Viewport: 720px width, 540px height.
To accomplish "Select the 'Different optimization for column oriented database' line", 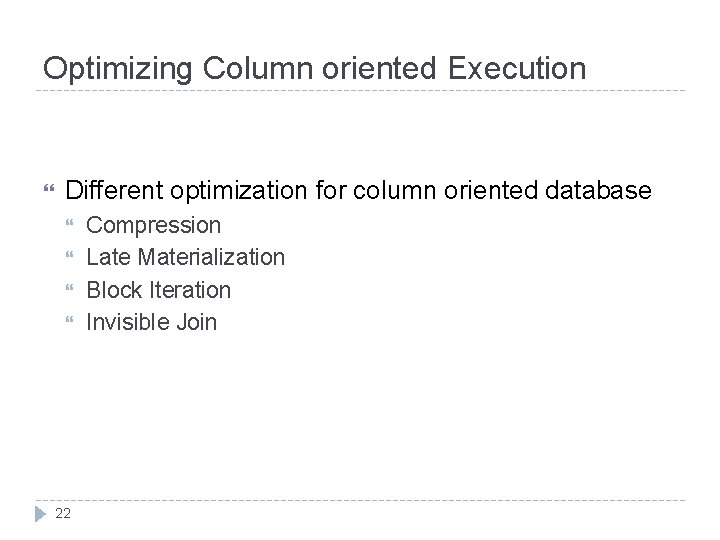I will click(358, 190).
